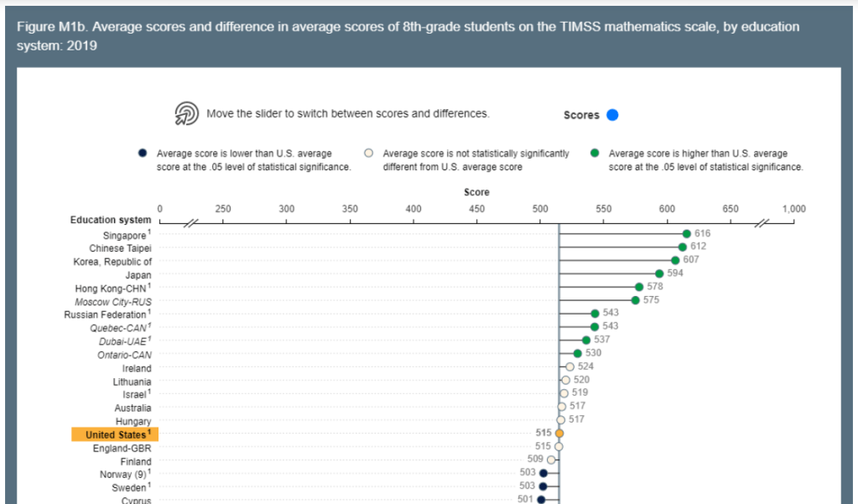Click the Chinese Taipei row label

120,248
